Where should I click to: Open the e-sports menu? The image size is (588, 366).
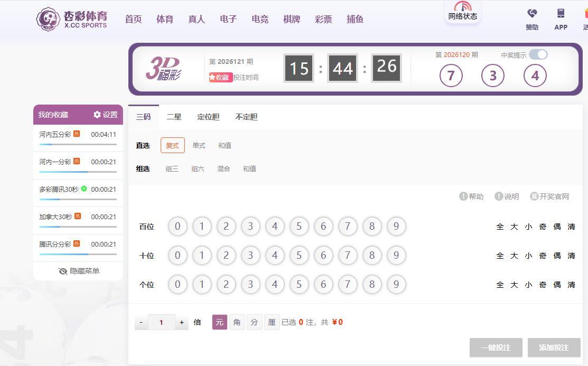coord(260,19)
